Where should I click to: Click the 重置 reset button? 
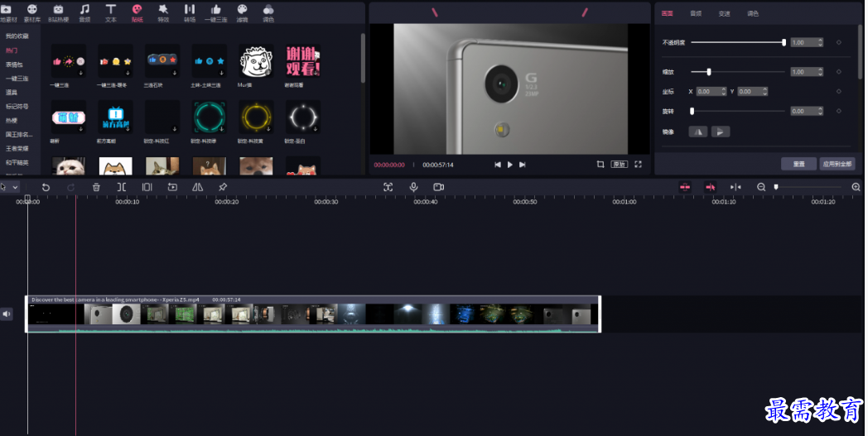pyautogui.click(x=798, y=164)
